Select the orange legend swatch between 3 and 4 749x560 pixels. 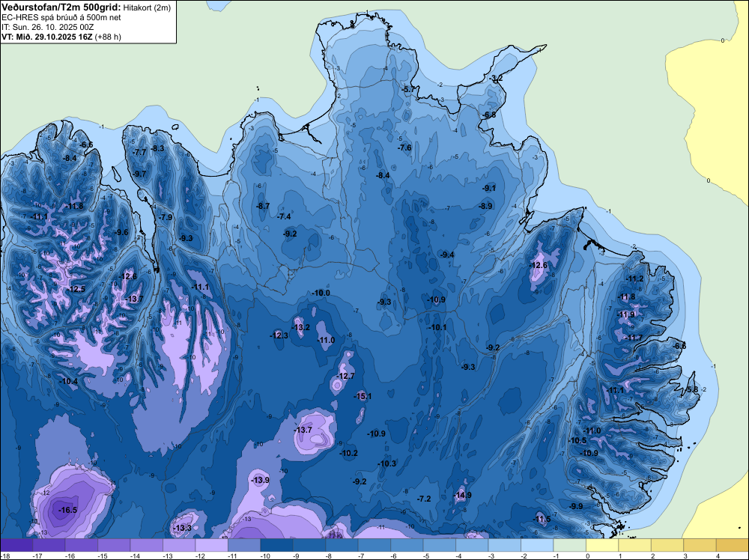tap(700, 545)
